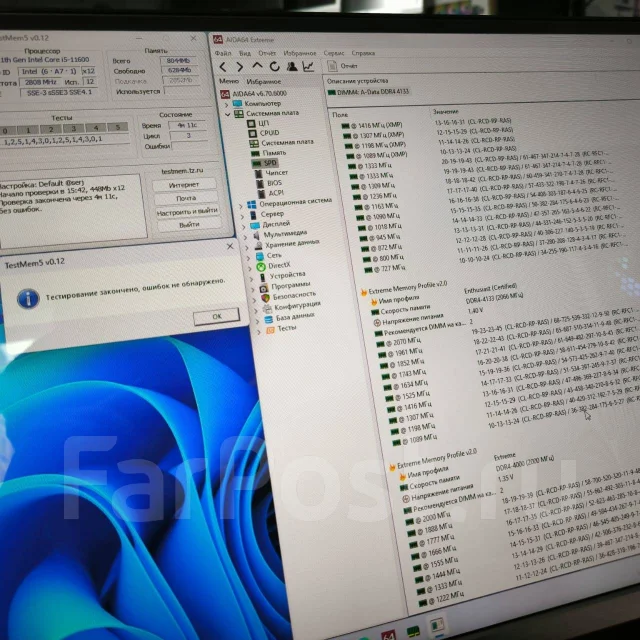Open the TestMem5 taskbar memory icon
This screenshot has height=640, width=640.
(x=413, y=631)
